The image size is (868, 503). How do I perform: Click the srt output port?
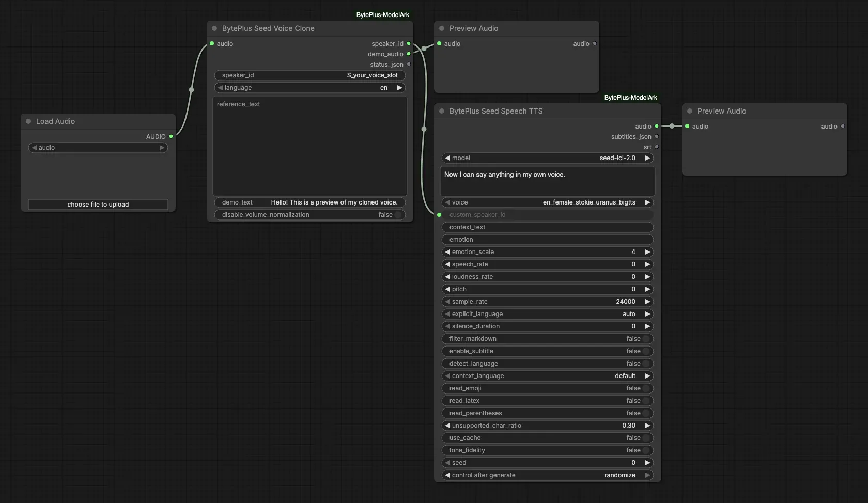click(x=657, y=147)
